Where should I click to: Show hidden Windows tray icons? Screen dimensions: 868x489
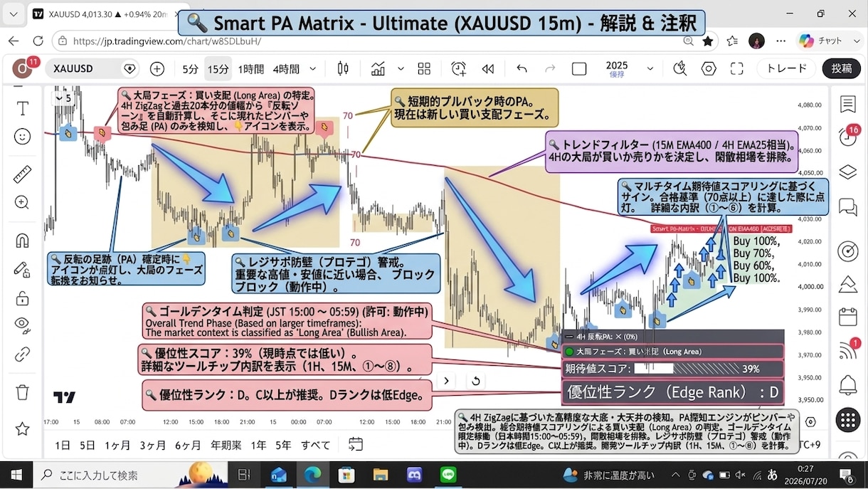675,475
